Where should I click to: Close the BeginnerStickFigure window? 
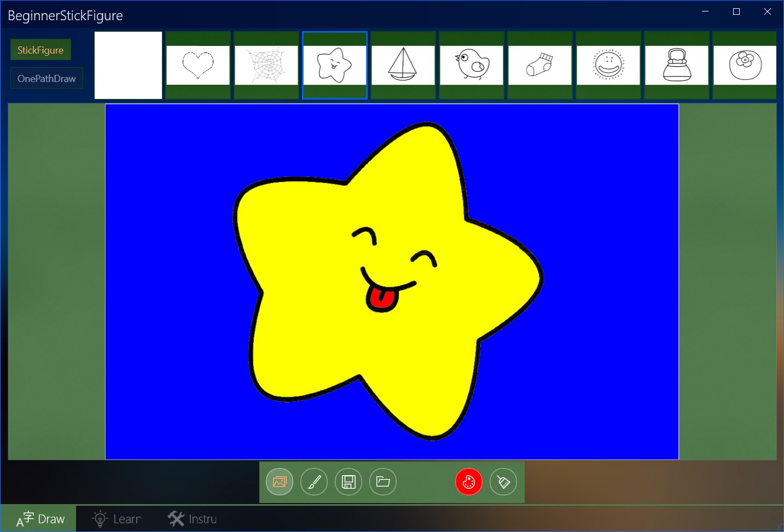coord(768,11)
